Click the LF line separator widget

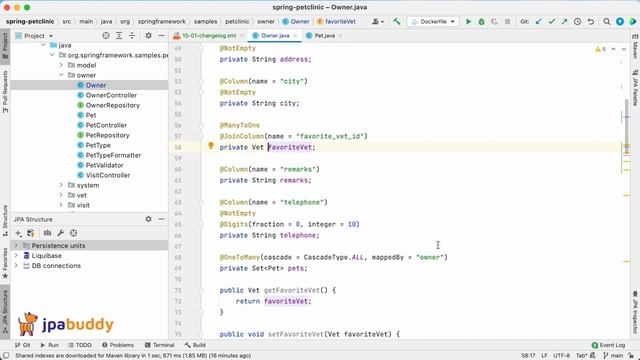[x=544, y=356]
